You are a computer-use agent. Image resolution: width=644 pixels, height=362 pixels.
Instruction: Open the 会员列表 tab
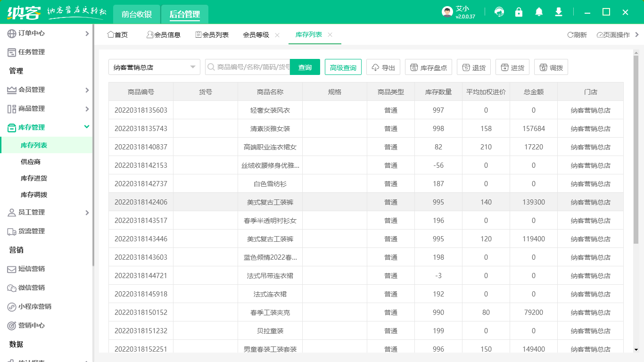point(212,35)
